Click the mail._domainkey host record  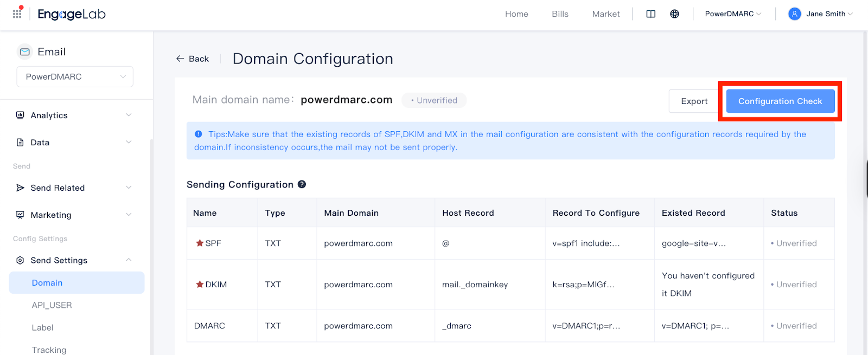(475, 285)
